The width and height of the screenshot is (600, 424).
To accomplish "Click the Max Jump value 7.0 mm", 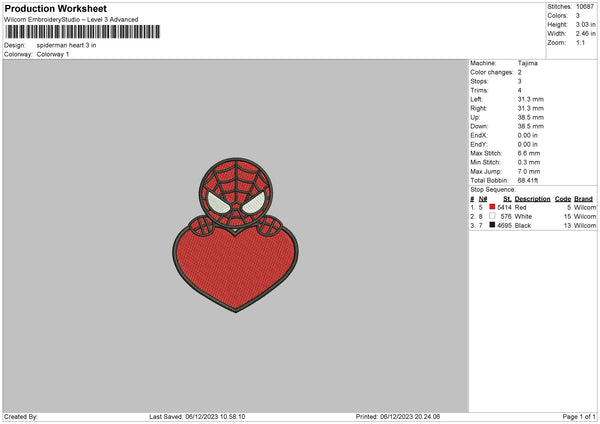I will click(x=529, y=171).
